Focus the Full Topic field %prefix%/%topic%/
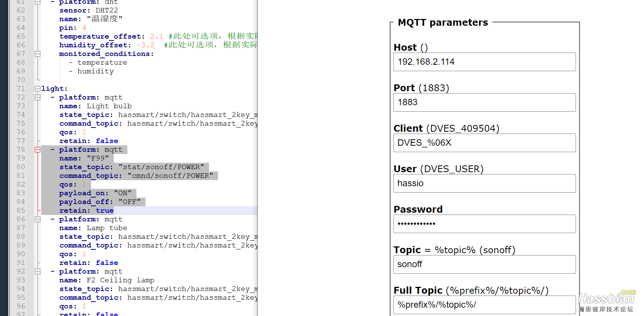 click(485, 305)
